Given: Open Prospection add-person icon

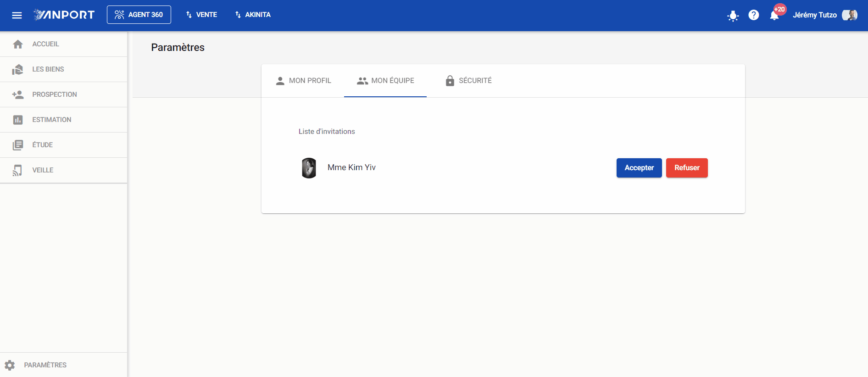Looking at the screenshot, I should [18, 94].
